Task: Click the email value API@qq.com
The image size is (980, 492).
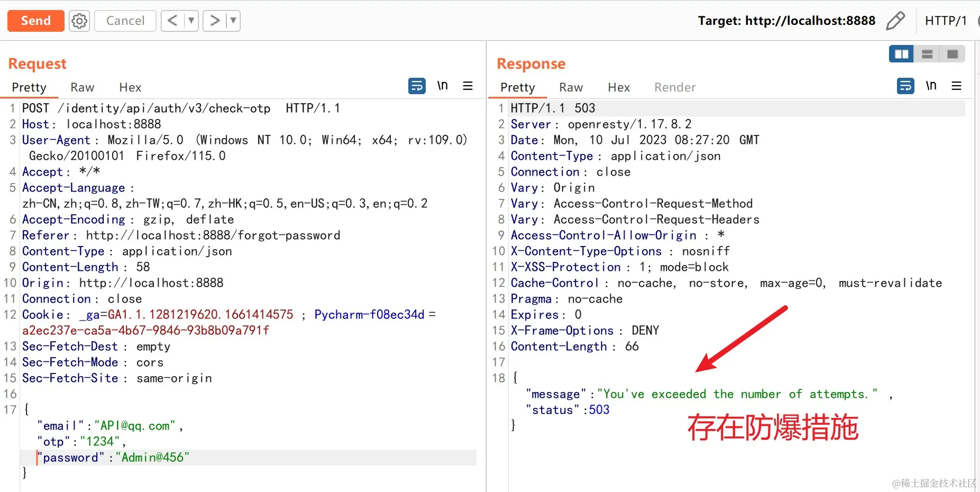Action: tap(134, 426)
